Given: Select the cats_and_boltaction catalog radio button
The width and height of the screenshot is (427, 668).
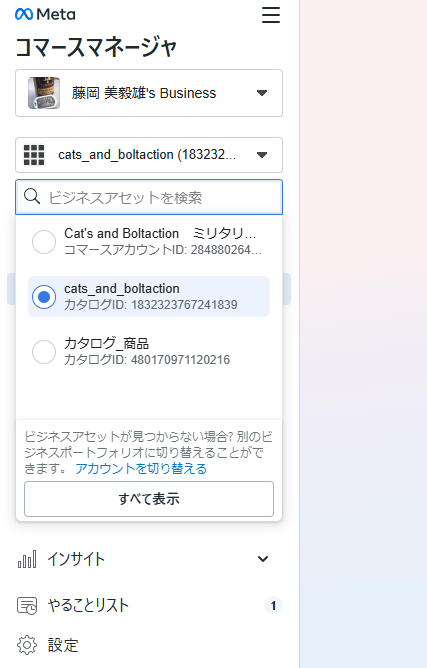Looking at the screenshot, I should coord(44,297).
